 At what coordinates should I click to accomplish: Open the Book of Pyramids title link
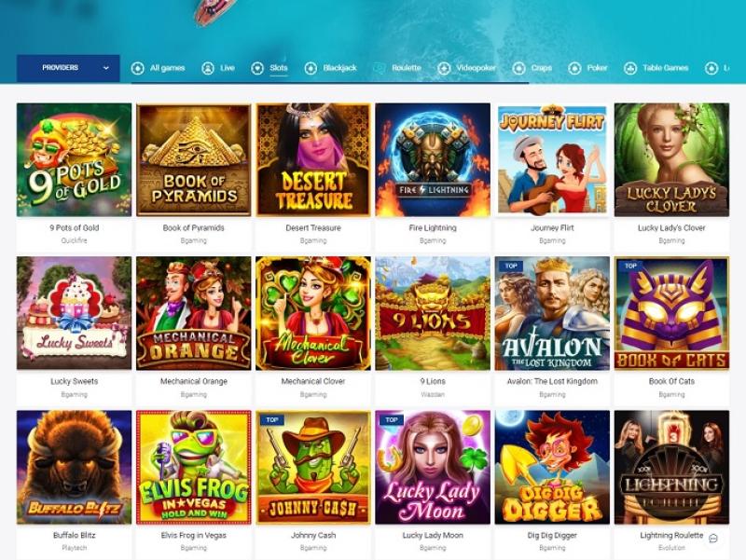[194, 227]
